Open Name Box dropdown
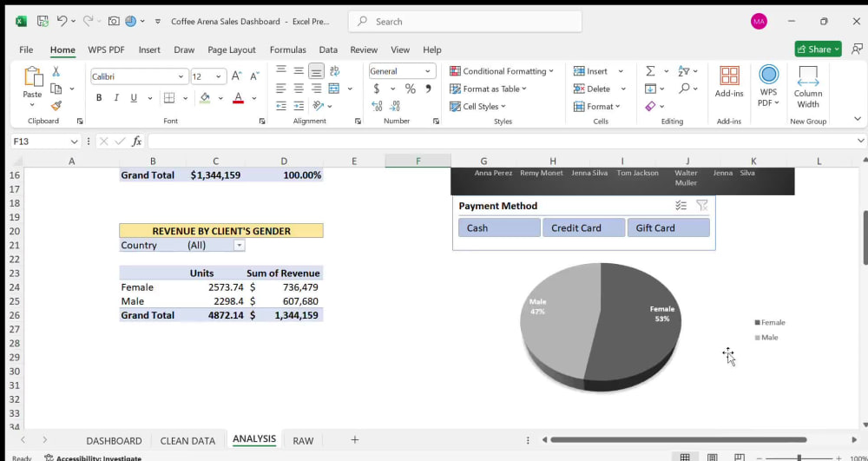 [74, 142]
